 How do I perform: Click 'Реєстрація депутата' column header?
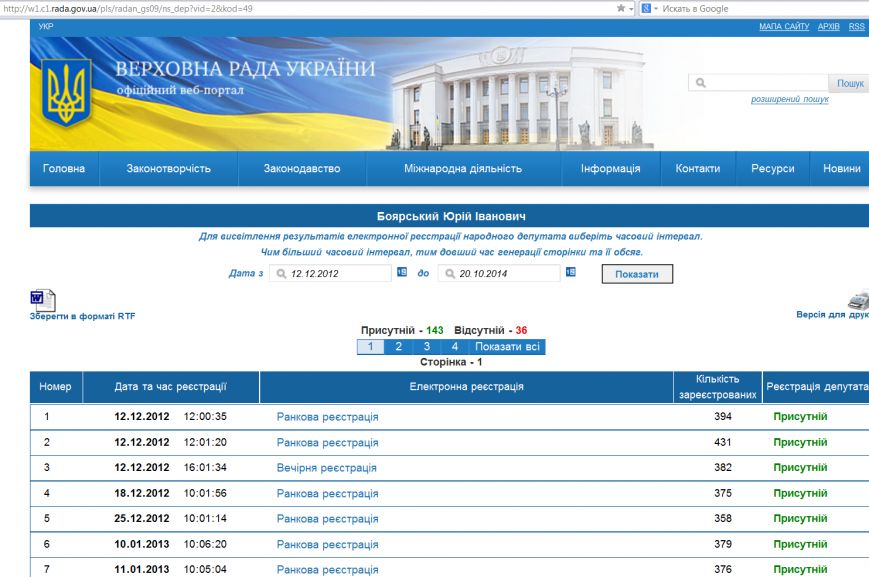816,387
